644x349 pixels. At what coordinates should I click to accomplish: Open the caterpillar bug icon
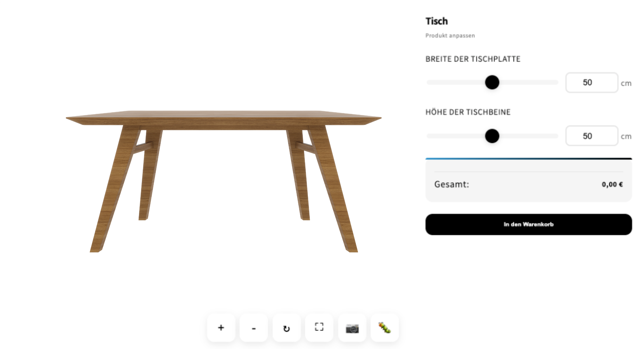pyautogui.click(x=385, y=327)
